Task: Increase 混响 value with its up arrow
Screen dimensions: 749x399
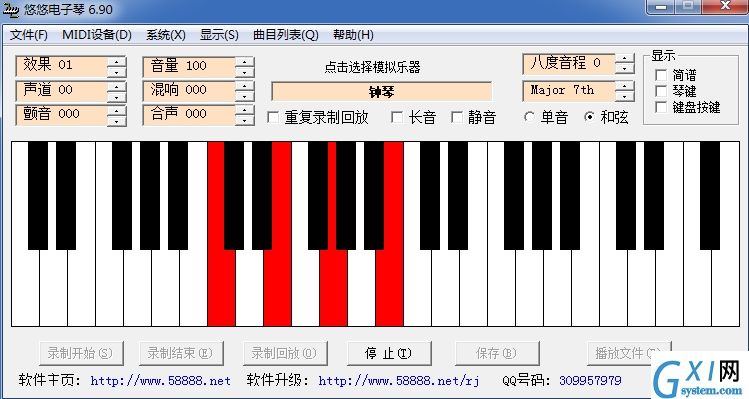Action: (245, 86)
